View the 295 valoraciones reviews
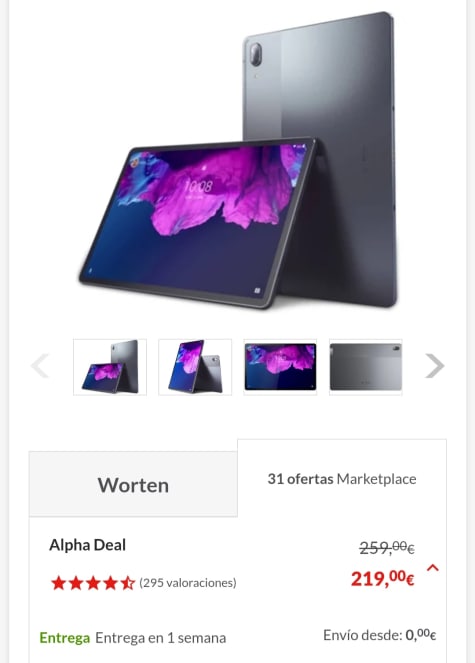 pyautogui.click(x=188, y=583)
